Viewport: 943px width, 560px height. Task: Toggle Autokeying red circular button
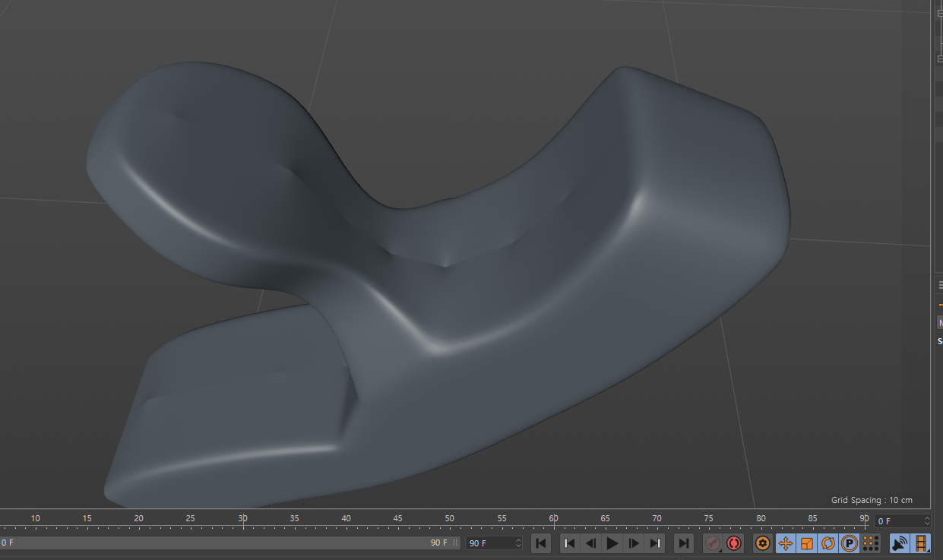tap(733, 543)
